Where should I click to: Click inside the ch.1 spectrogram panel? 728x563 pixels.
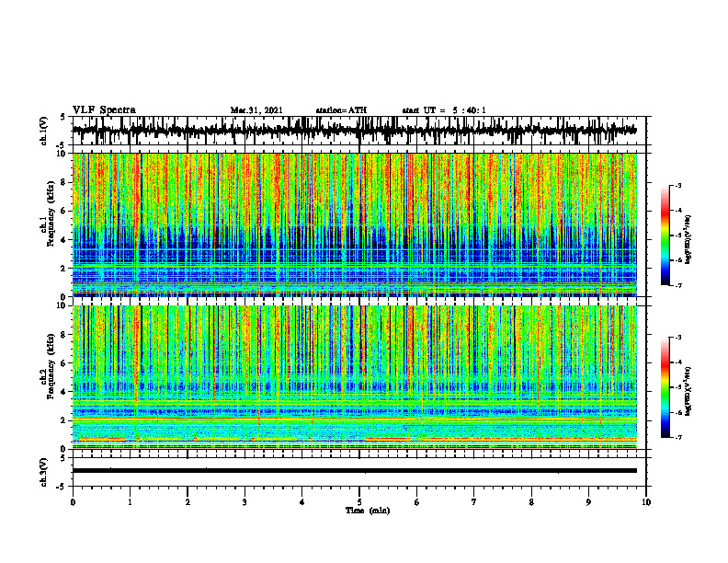click(x=354, y=224)
